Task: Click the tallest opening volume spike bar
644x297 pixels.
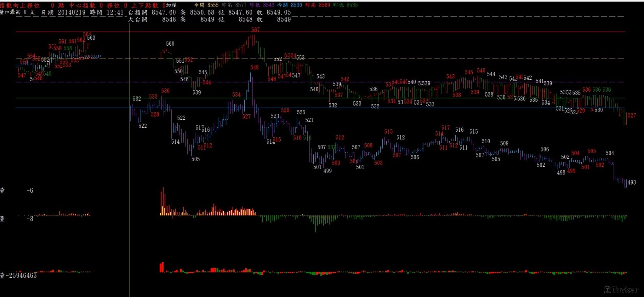Action: (163, 200)
